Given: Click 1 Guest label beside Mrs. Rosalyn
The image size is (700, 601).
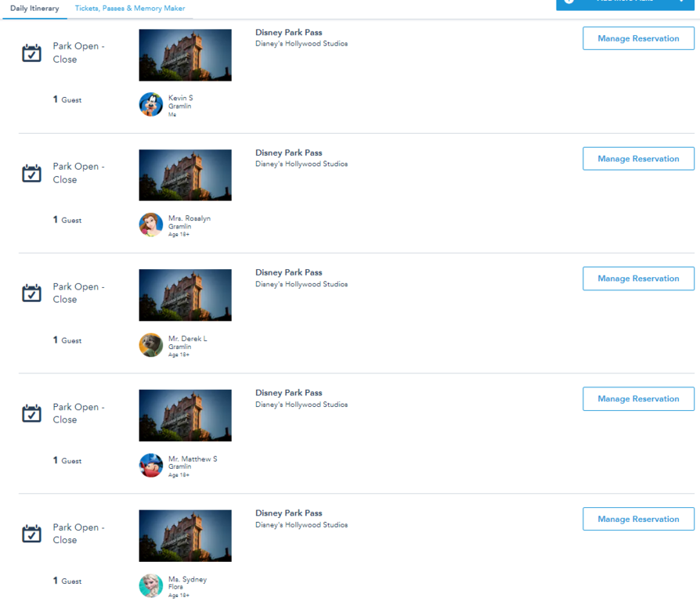Looking at the screenshot, I should 67,220.
